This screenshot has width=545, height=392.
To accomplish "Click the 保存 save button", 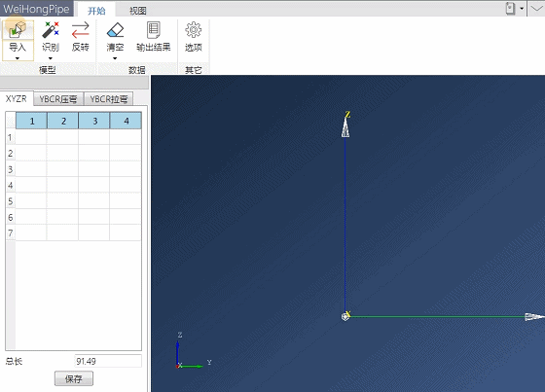I will click(74, 378).
